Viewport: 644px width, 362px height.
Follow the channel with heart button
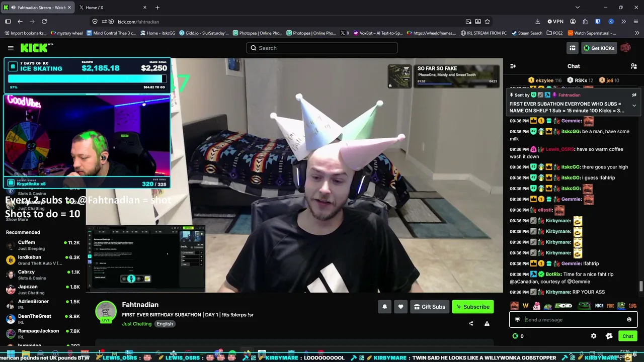point(401,307)
